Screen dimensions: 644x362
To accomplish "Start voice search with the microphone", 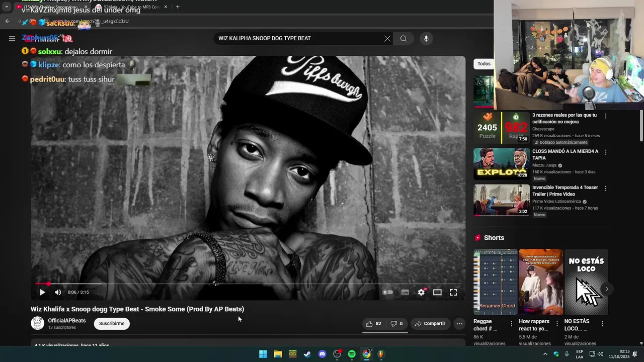I will click(426, 38).
